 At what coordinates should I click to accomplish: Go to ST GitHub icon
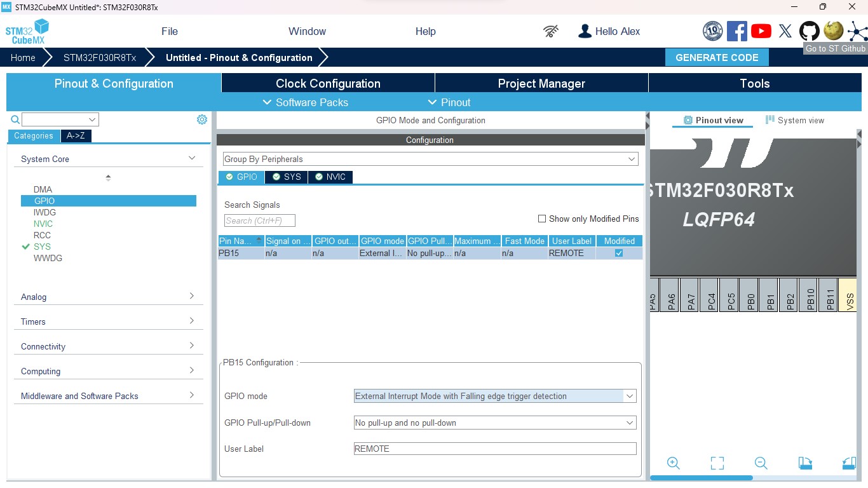pyautogui.click(x=810, y=31)
